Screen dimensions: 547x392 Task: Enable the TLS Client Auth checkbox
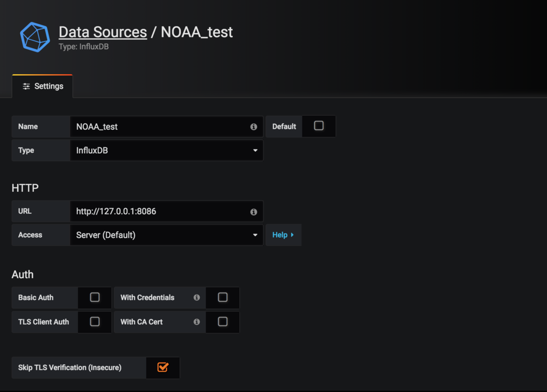(95, 322)
